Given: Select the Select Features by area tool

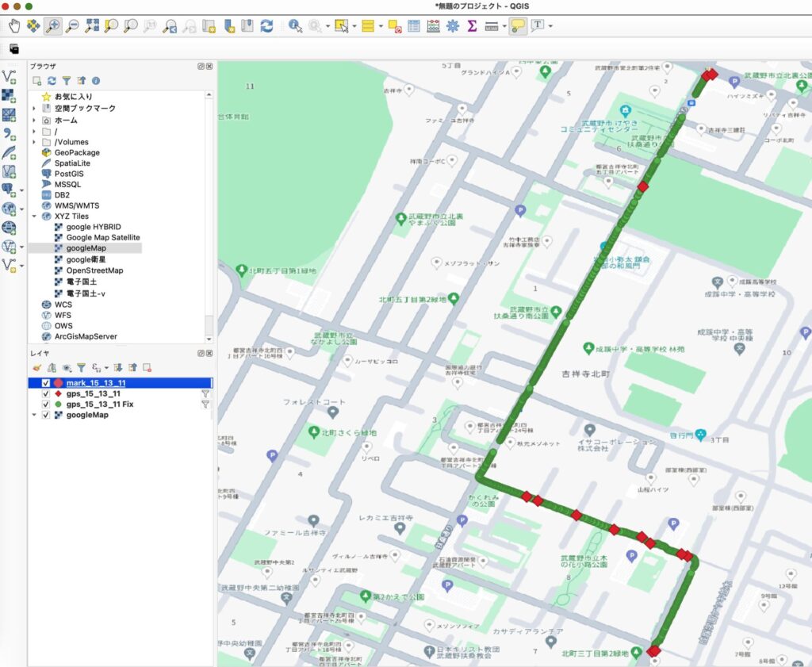Looking at the screenshot, I should [341, 25].
